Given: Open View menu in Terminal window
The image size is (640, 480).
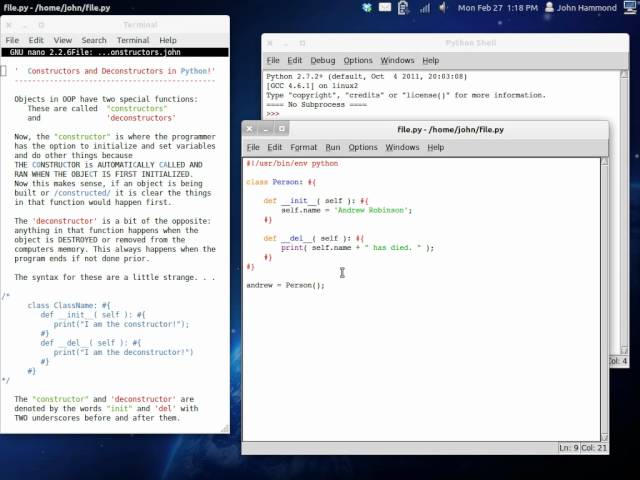Looking at the screenshot, I should 62,40.
